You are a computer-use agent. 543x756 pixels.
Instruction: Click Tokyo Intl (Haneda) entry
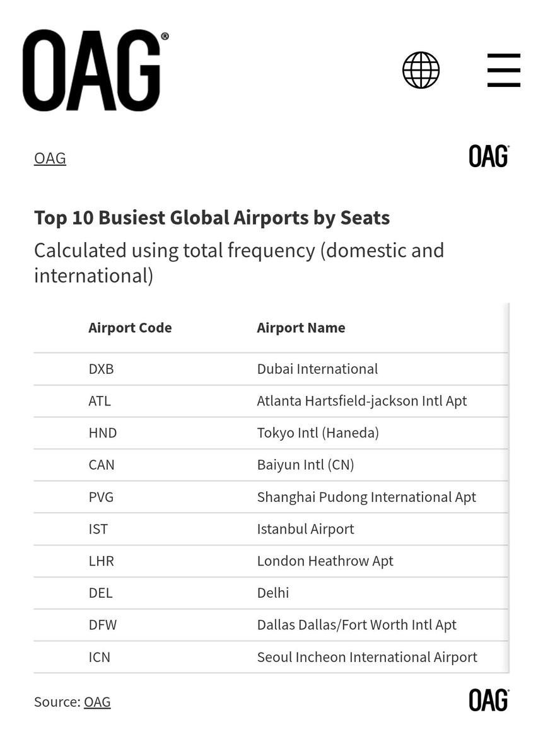pyautogui.click(x=318, y=433)
